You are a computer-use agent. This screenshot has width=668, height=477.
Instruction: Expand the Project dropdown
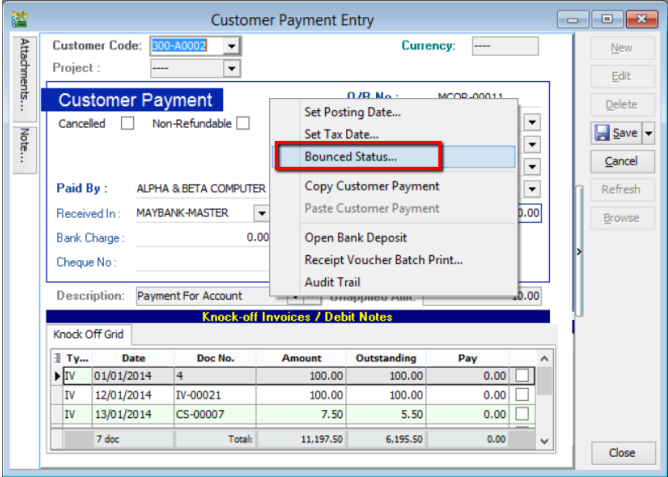click(x=231, y=68)
